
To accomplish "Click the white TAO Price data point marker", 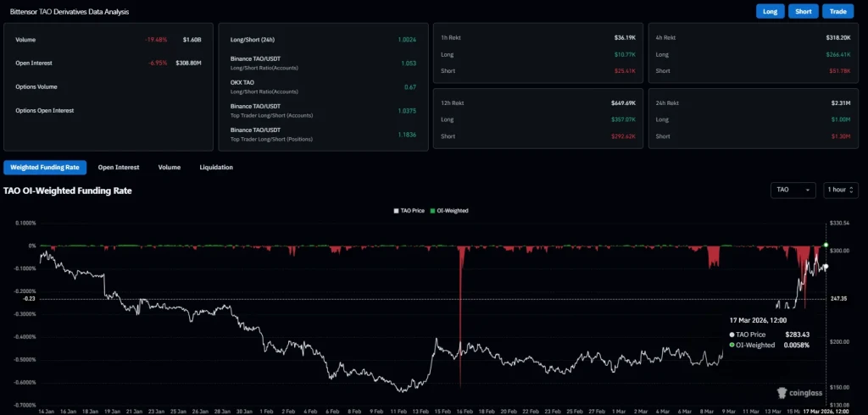I will (x=826, y=267).
